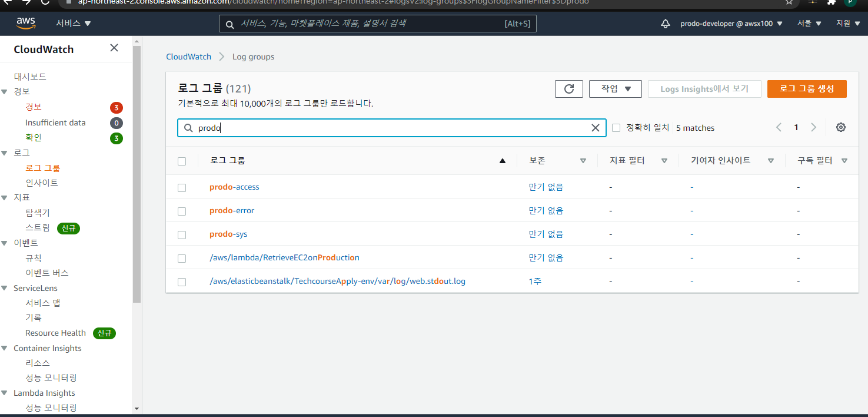
Task: Click the sidebar scroll down arrow
Action: pyautogui.click(x=137, y=408)
